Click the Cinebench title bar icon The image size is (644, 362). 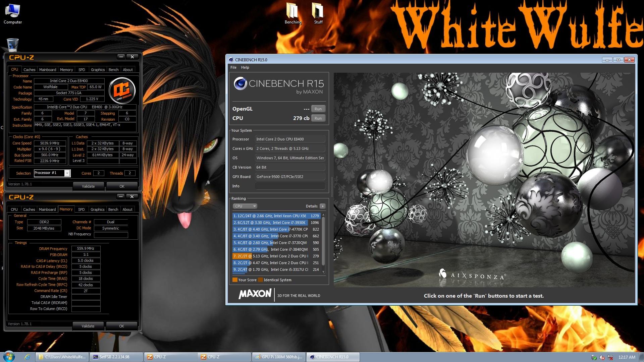coord(231,60)
